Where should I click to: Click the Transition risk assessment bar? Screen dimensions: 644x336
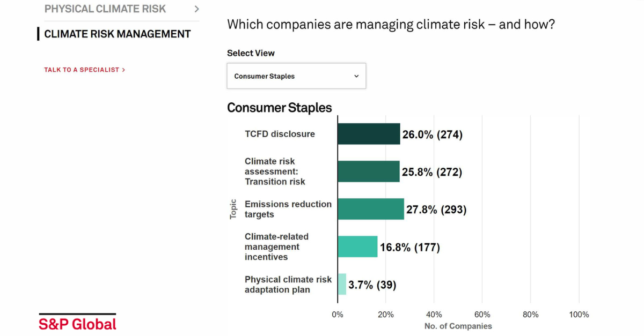click(x=369, y=171)
